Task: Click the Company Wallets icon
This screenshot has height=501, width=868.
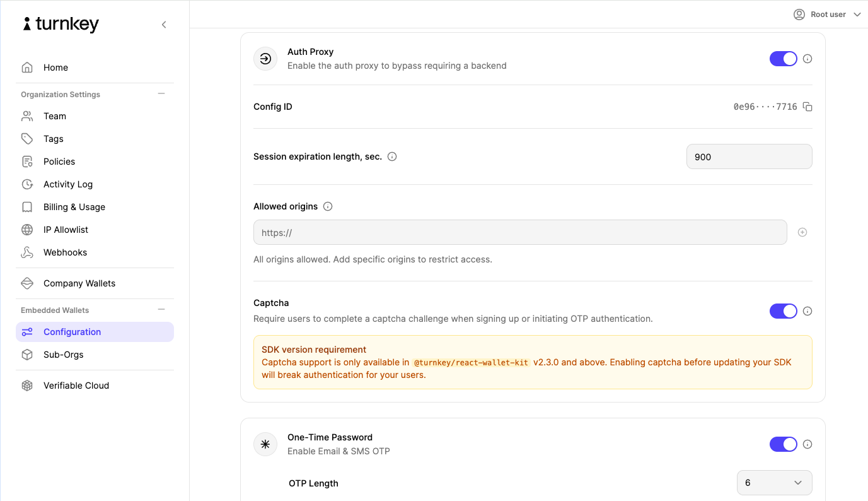Action: 27,283
